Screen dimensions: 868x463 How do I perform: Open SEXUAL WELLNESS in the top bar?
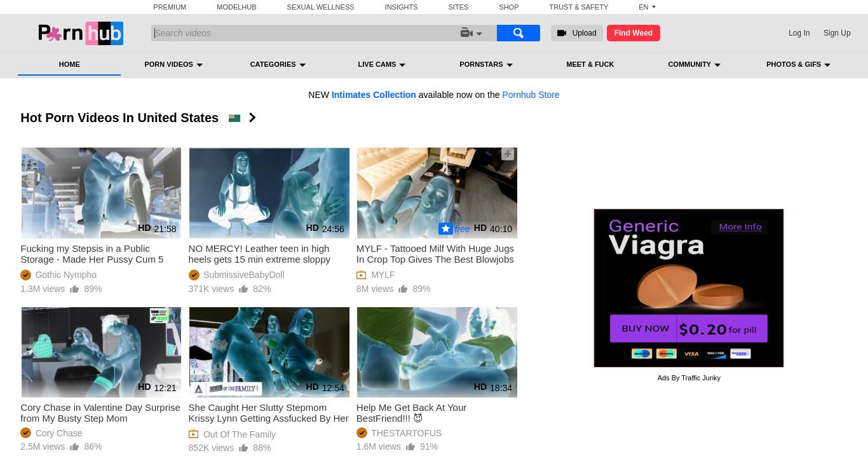[320, 7]
